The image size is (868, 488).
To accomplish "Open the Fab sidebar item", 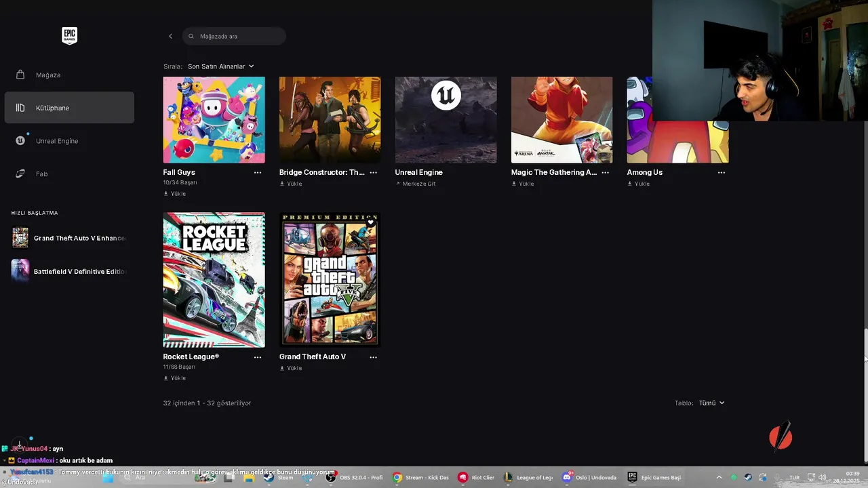I will coord(69,174).
